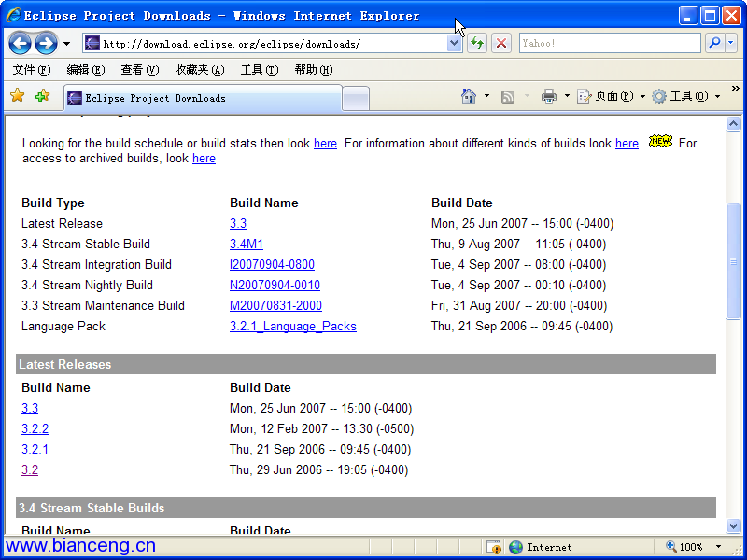Screen dimensions: 747x560
Task: Open Favorites Center star icon
Action: tap(18, 96)
